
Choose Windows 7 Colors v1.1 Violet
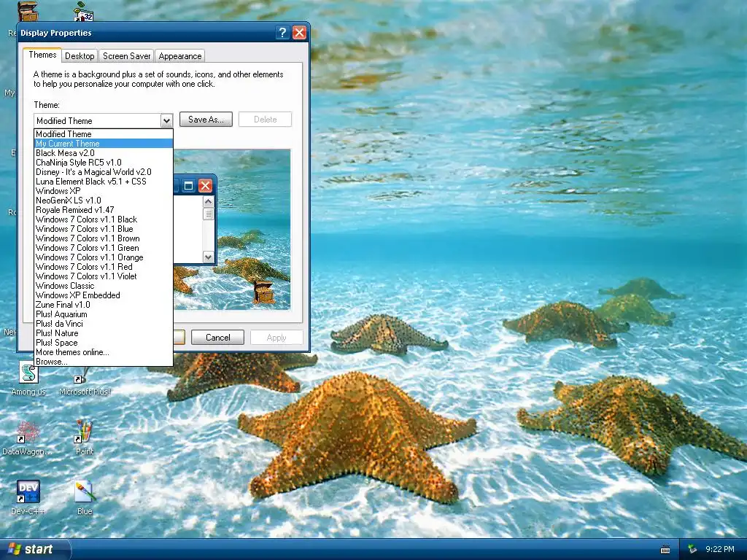(104, 276)
